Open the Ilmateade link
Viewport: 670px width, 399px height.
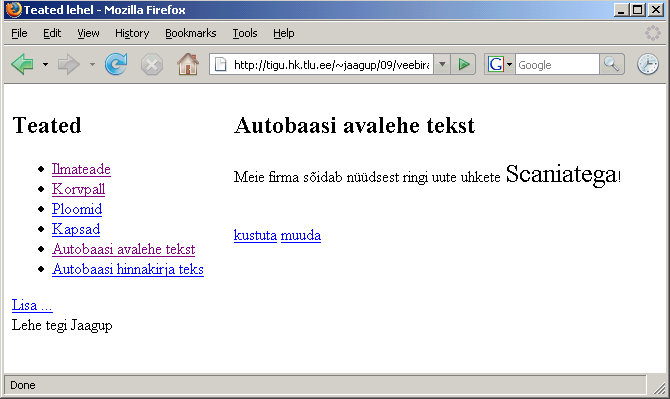click(81, 169)
